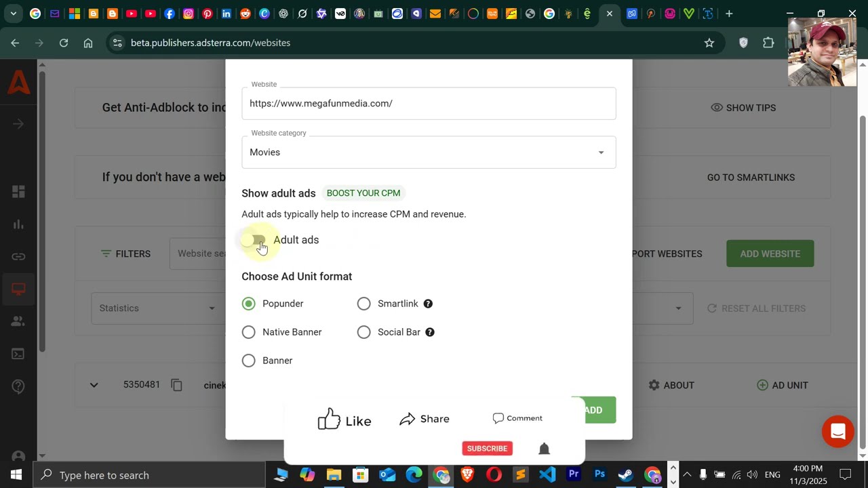
Task: Show the Social Bar help tooltip icon
Action: click(x=430, y=332)
